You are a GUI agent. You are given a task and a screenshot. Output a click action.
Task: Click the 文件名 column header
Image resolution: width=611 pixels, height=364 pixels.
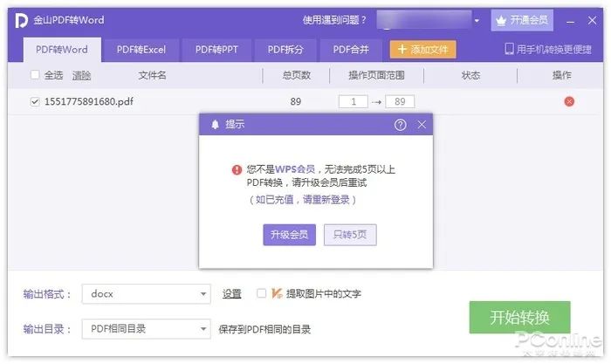[152, 75]
